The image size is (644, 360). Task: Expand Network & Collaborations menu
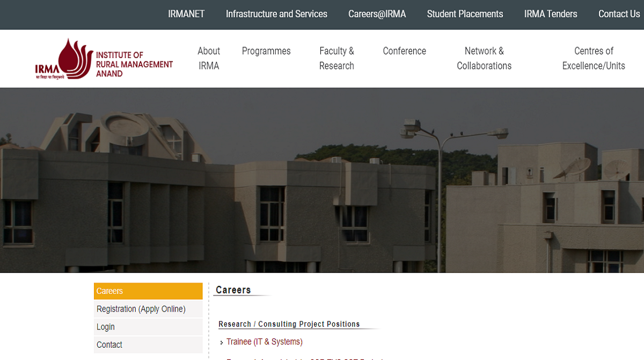pyautogui.click(x=484, y=58)
